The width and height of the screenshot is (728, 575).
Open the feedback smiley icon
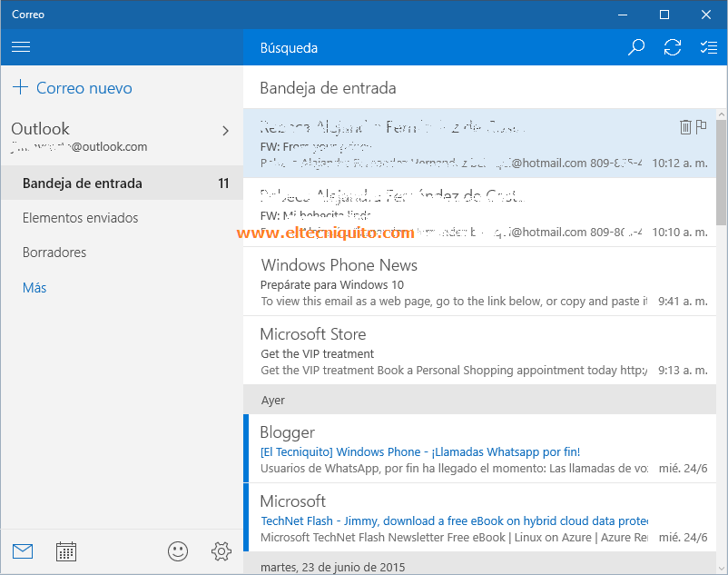[178, 551]
